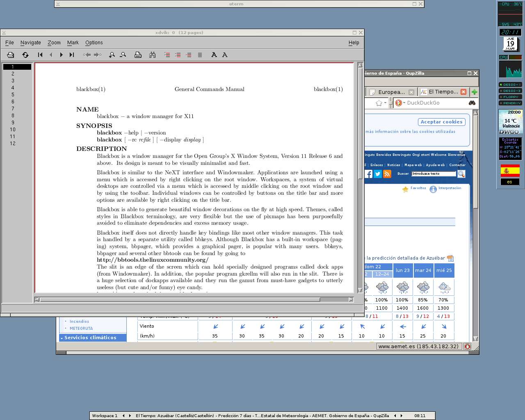Open the Contactar link
This screenshot has width=525, height=420.
tap(457, 165)
